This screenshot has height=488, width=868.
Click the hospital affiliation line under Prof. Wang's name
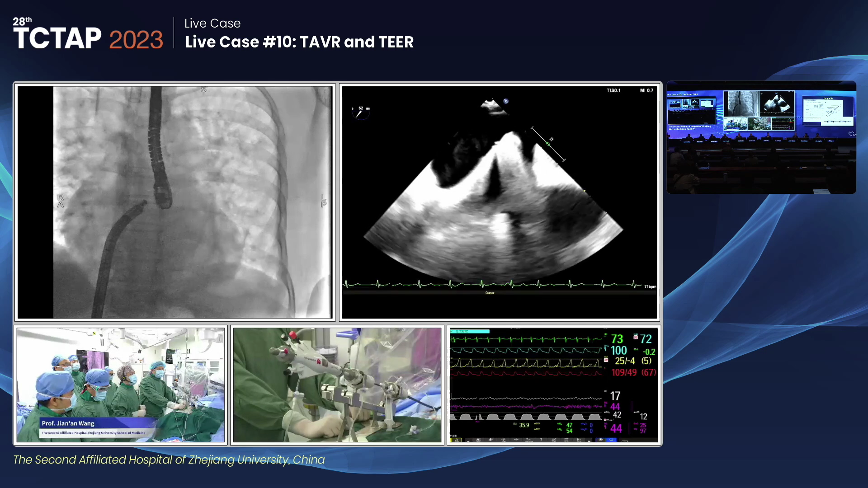[94, 433]
